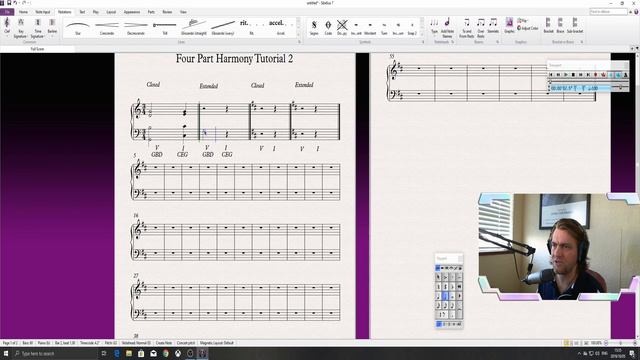Expand the Lines gallery list
This screenshot has height=360, width=640.
click(298, 36)
